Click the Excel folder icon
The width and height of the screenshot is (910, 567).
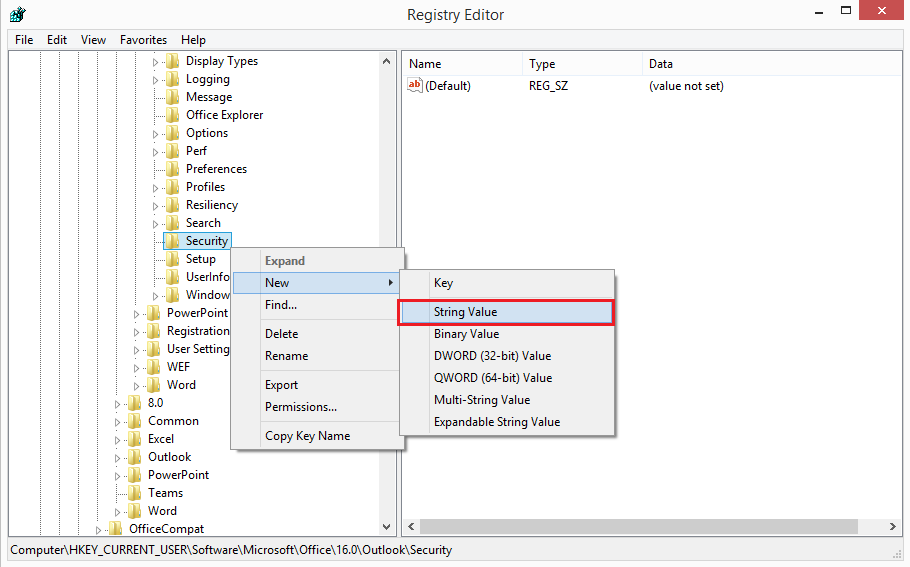click(134, 439)
